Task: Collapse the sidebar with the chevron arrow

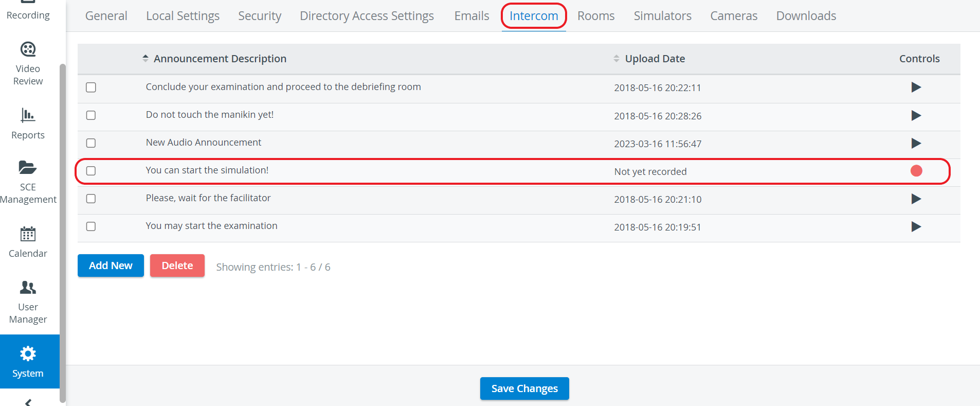Action: [x=28, y=402]
